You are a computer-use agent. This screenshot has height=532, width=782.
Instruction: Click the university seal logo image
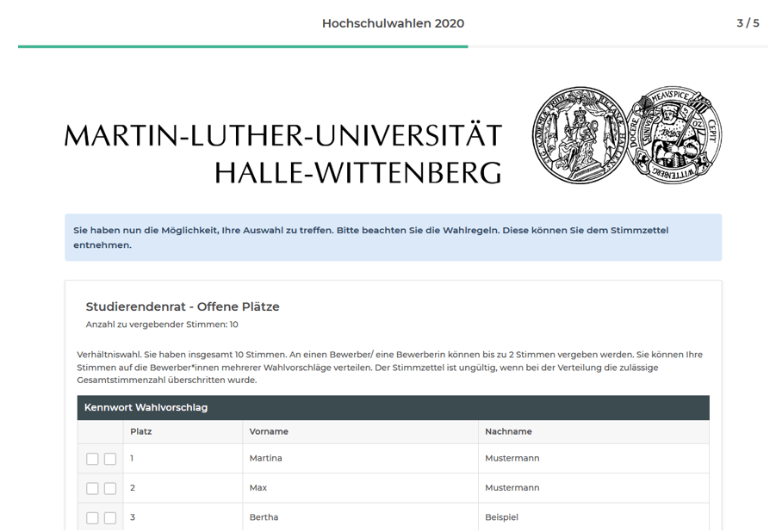tap(627, 134)
